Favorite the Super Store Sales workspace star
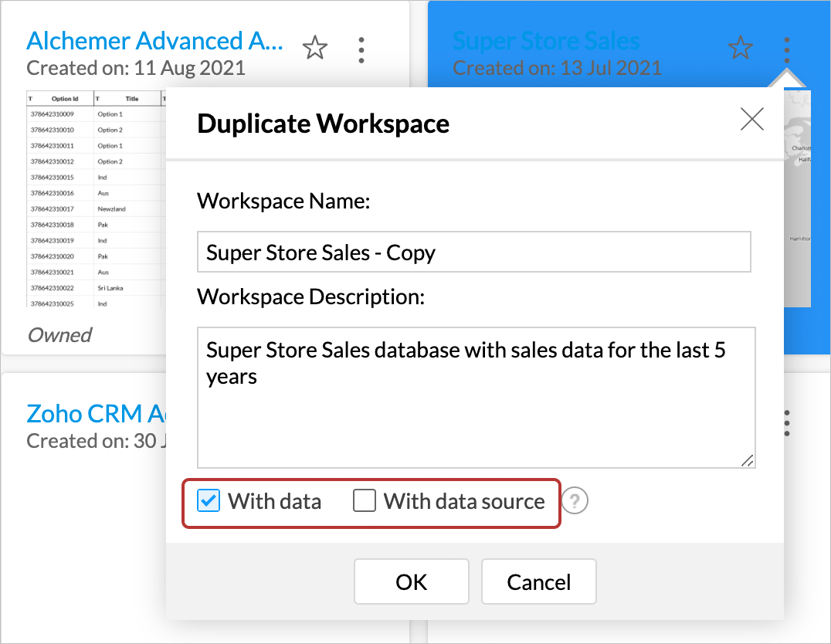The image size is (831, 644). (x=741, y=47)
